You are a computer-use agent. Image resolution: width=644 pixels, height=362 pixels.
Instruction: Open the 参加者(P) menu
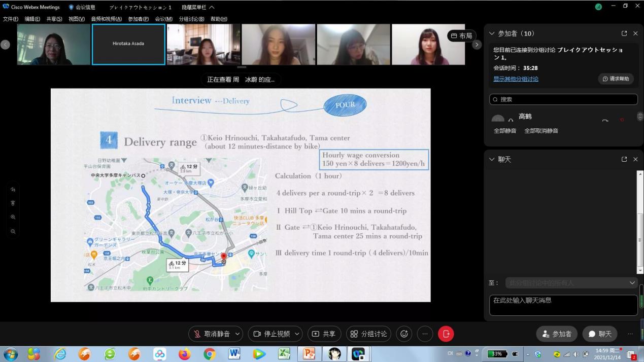coord(138,19)
